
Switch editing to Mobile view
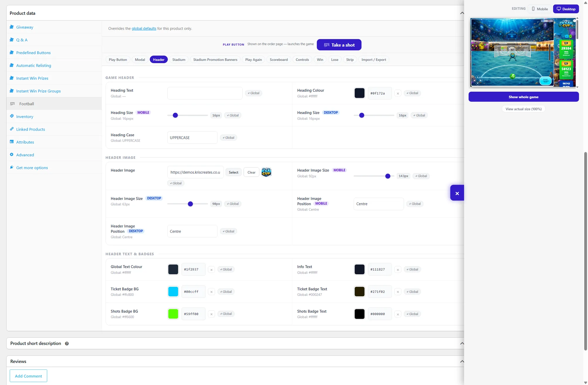[x=539, y=9]
